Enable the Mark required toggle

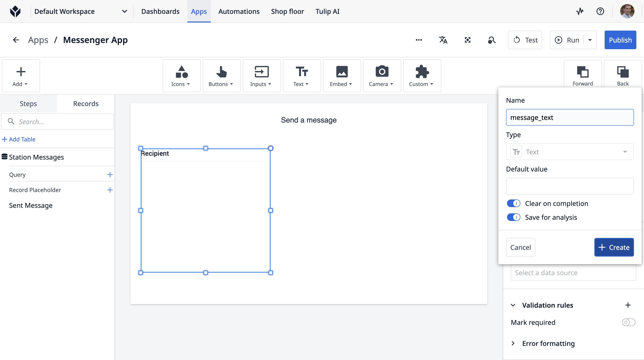pos(628,322)
